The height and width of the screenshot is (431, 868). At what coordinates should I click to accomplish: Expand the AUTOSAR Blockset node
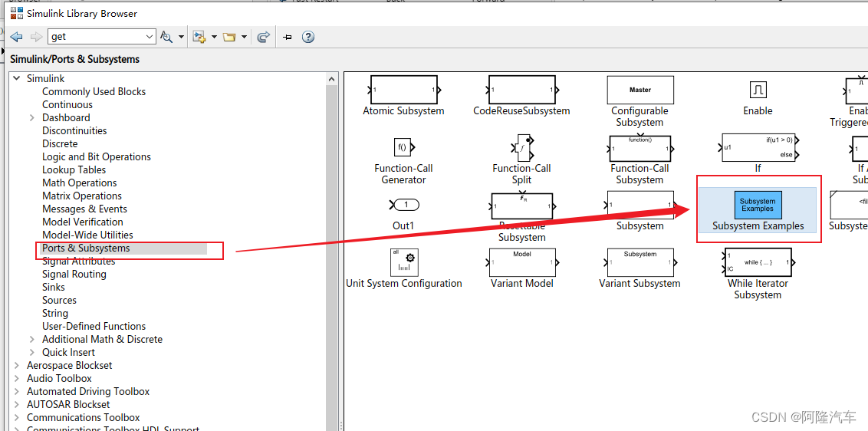coord(17,404)
